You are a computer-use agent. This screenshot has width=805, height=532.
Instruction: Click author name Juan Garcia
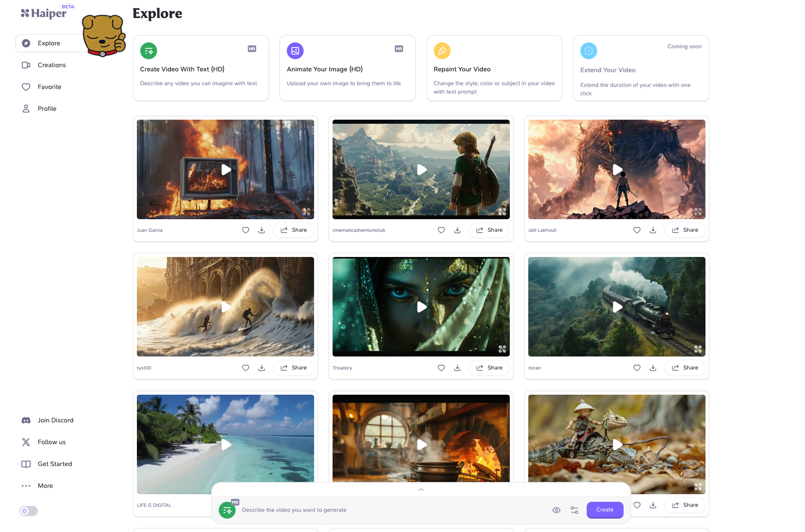[x=149, y=230]
